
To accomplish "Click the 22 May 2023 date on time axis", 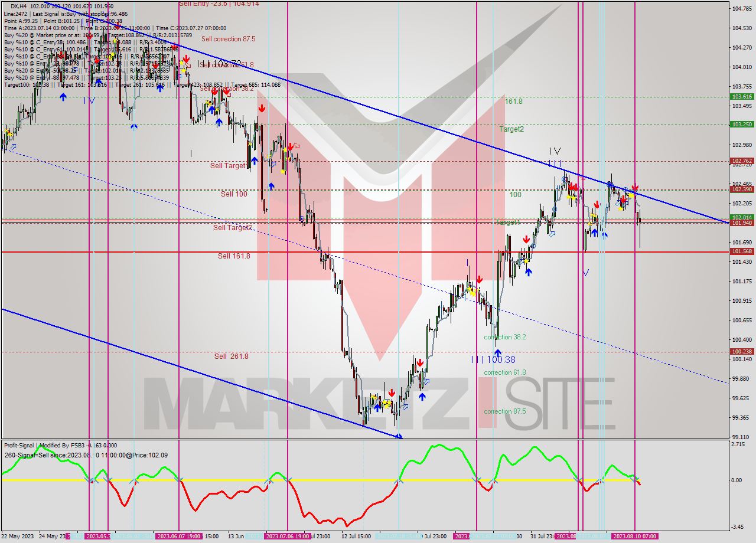I will pyautogui.click(x=18, y=536).
